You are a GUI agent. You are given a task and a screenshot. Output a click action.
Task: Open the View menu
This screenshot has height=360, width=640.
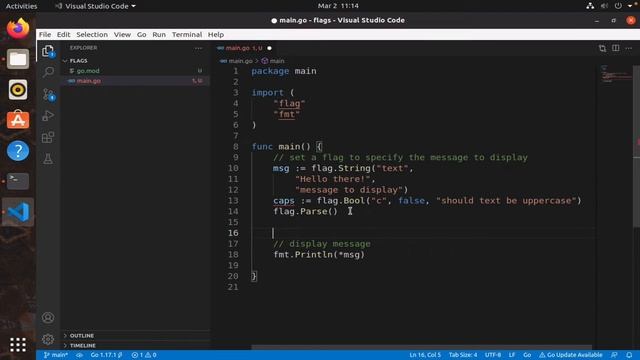(x=122, y=34)
